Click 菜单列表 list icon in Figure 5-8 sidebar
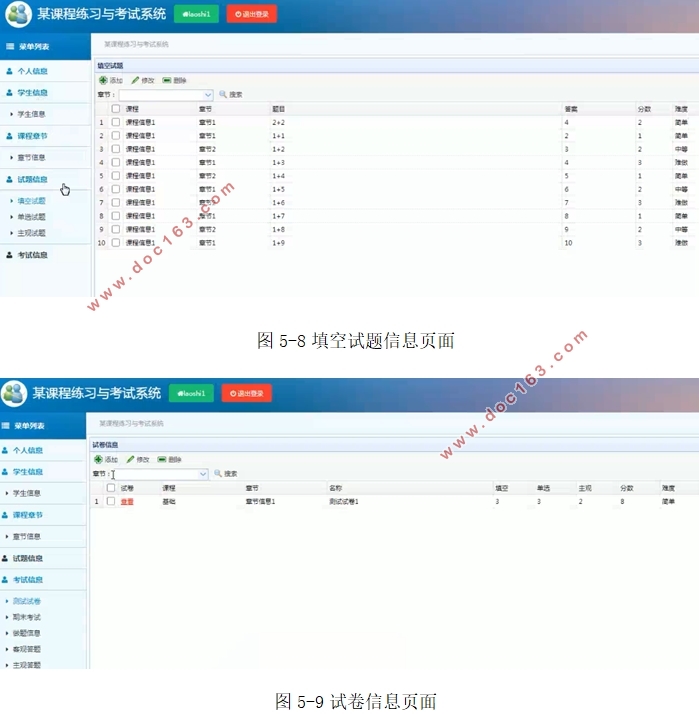Image resolution: width=699 pixels, height=714 pixels. (10, 46)
